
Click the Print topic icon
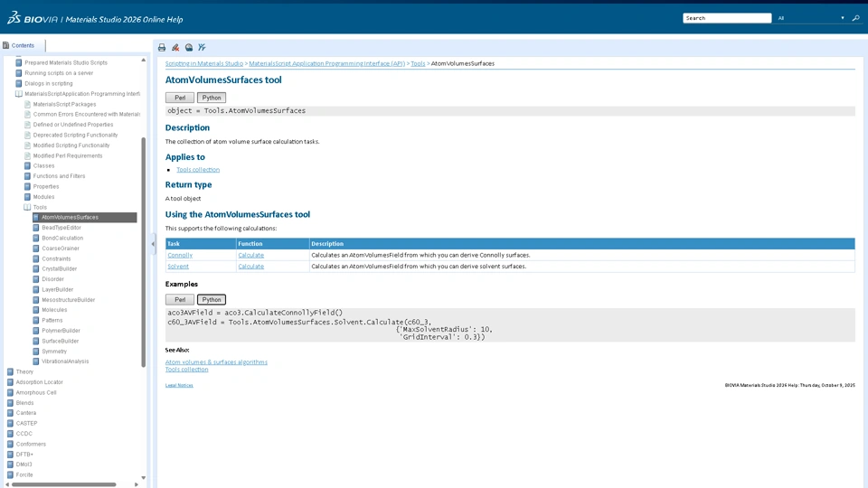(x=162, y=48)
